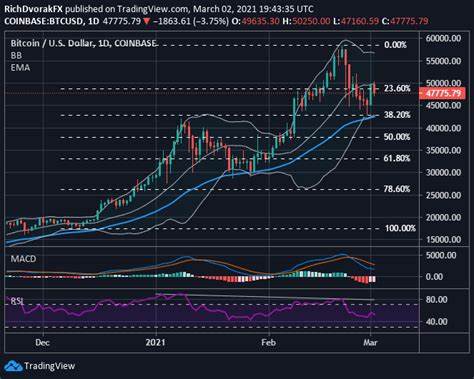Click the 20000.00 price axis label
Screen dimensions: 474x379
[443, 217]
